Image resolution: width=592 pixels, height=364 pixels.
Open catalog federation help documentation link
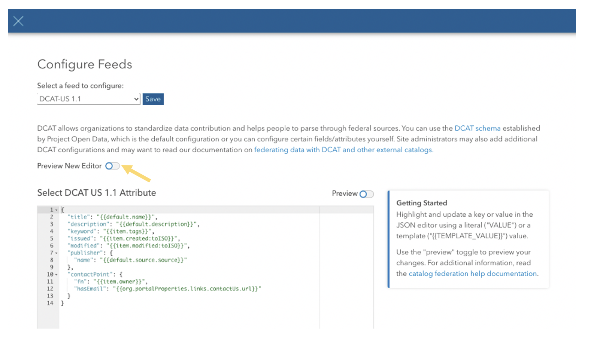(x=473, y=274)
